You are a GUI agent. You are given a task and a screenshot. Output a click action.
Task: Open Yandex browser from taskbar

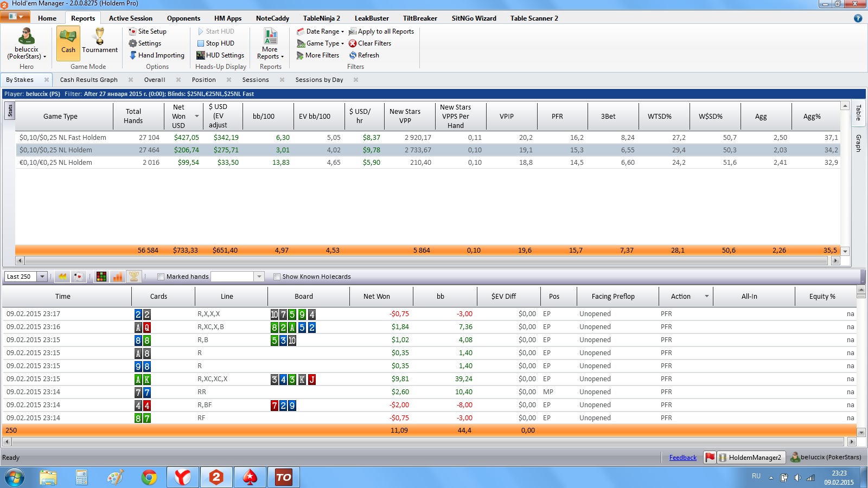(x=182, y=477)
